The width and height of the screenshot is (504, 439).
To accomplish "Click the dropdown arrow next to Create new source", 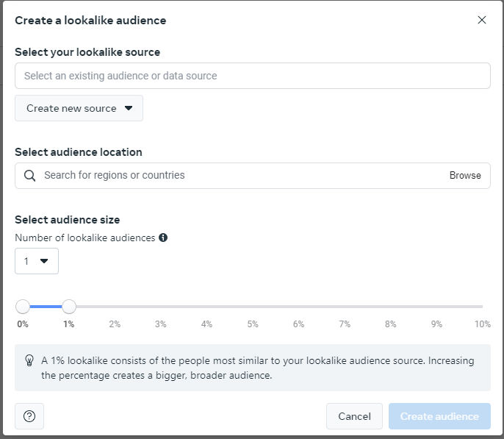I will 129,108.
